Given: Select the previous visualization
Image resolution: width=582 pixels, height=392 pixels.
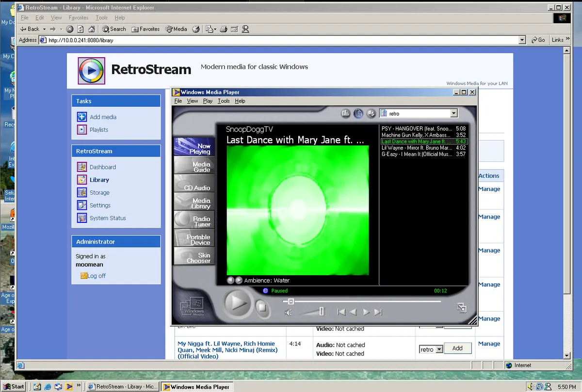Looking at the screenshot, I should pyautogui.click(x=231, y=280).
